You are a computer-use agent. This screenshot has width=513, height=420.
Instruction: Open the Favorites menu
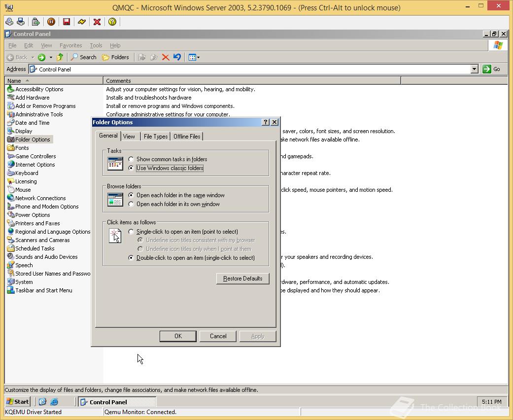click(70, 45)
